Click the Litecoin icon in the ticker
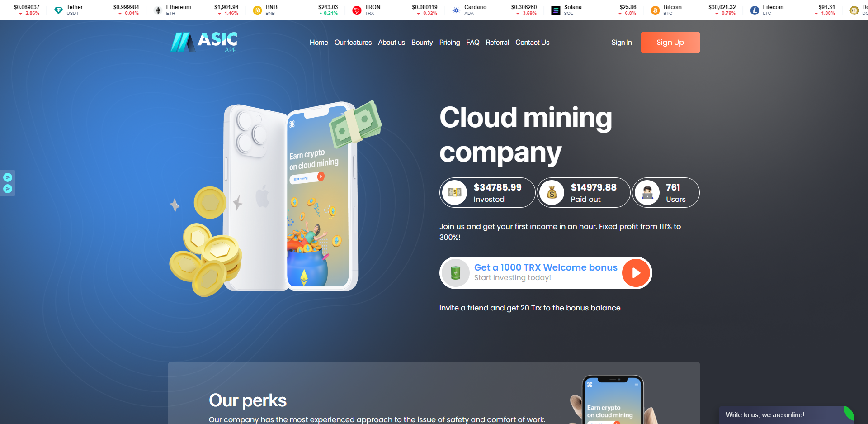Image resolution: width=868 pixels, height=424 pixels. point(755,10)
